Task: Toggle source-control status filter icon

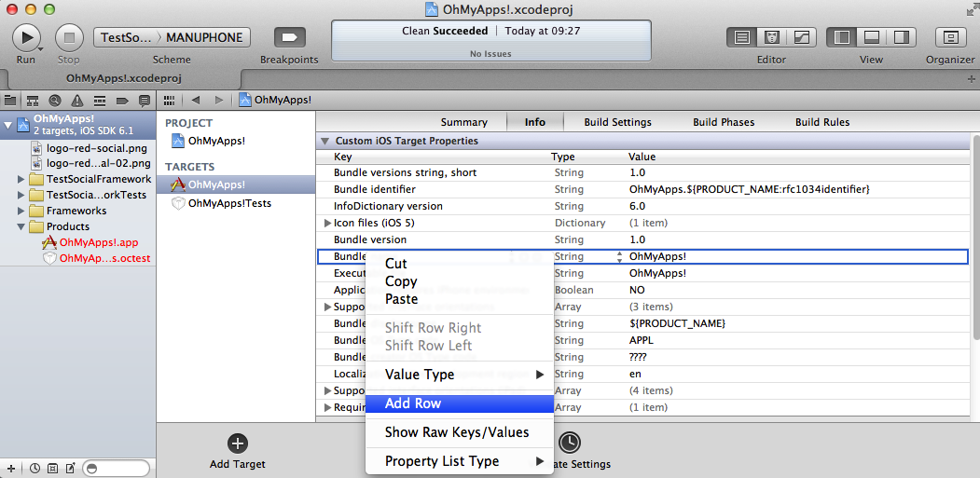Action: pyautogui.click(x=53, y=468)
